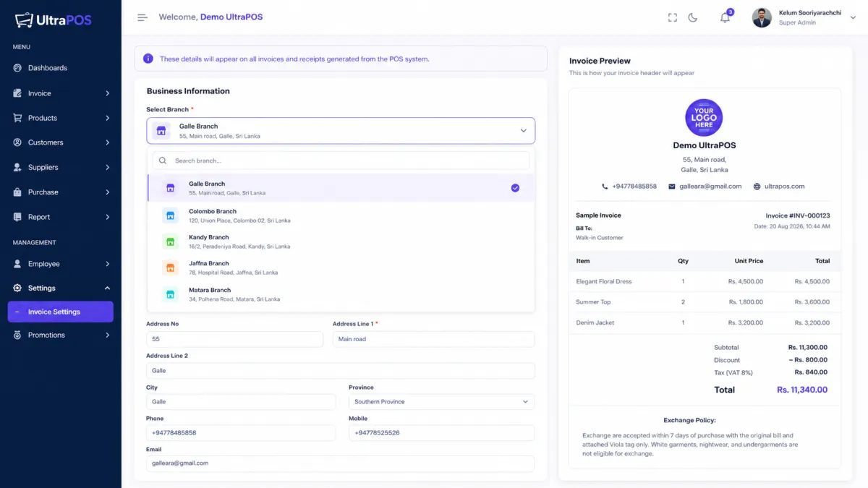Expand the Purchase menu chevron

click(x=107, y=192)
